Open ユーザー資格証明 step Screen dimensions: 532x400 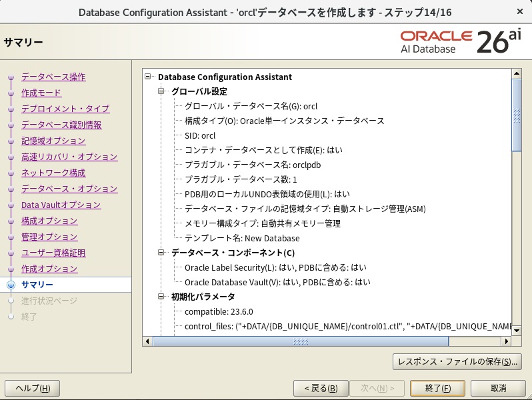[53, 253]
